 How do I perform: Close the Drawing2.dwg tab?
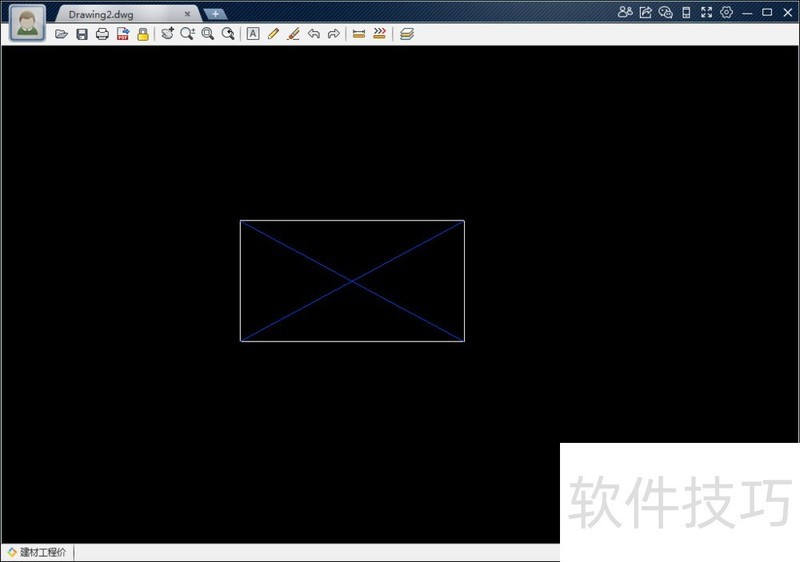187,14
